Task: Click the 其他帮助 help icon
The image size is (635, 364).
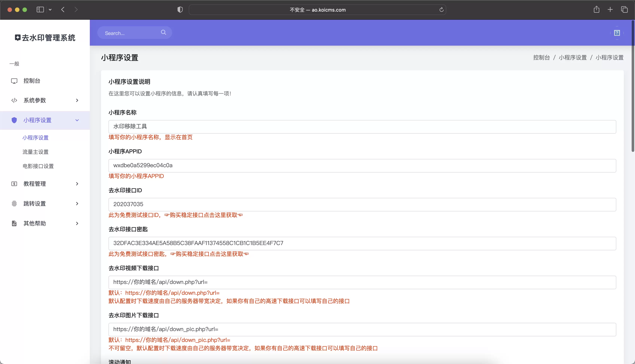Action: pos(14,223)
